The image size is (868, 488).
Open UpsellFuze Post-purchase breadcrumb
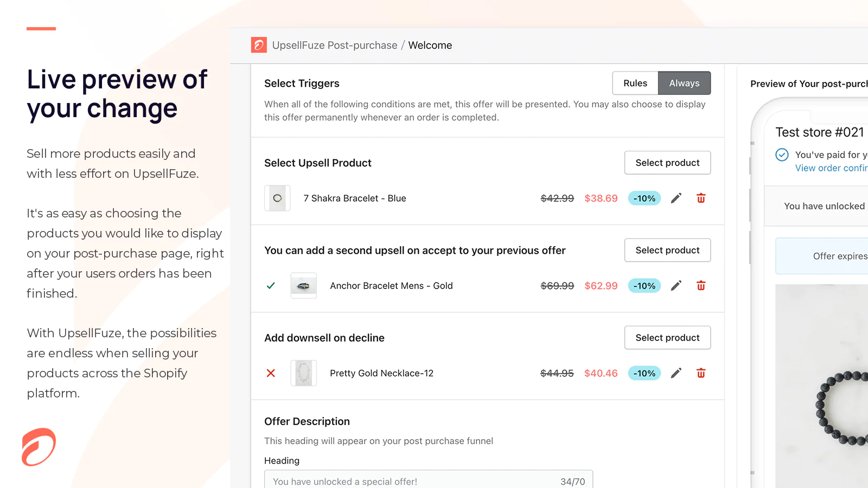(335, 46)
